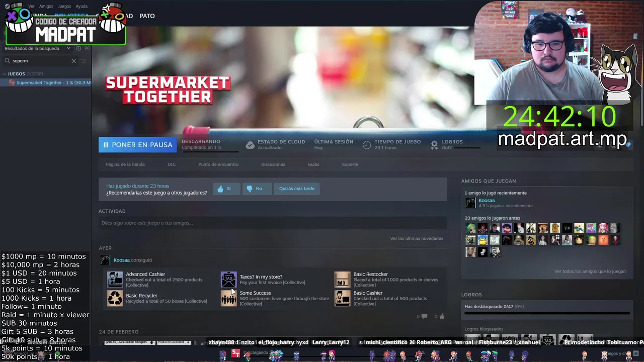Go to the PATO profile tab

coord(147,16)
